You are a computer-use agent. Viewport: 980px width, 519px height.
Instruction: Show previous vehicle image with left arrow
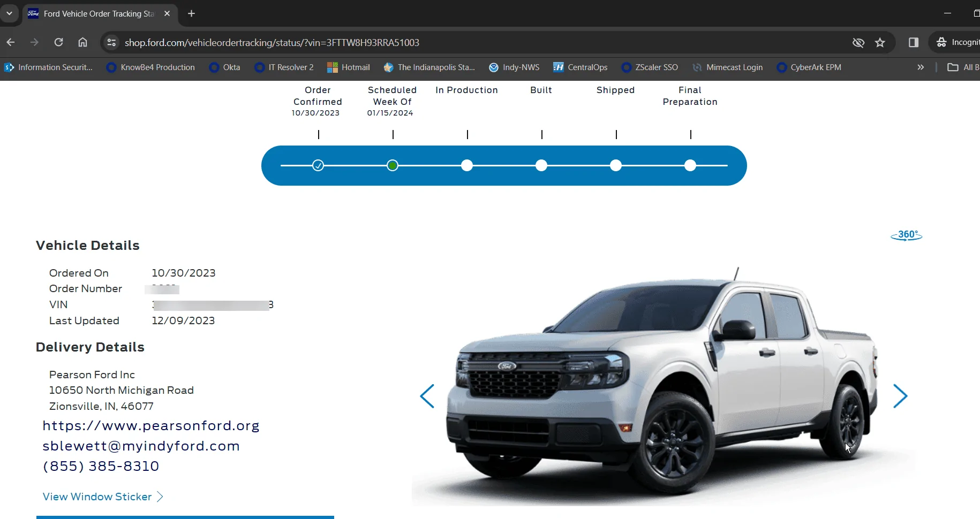(x=427, y=396)
